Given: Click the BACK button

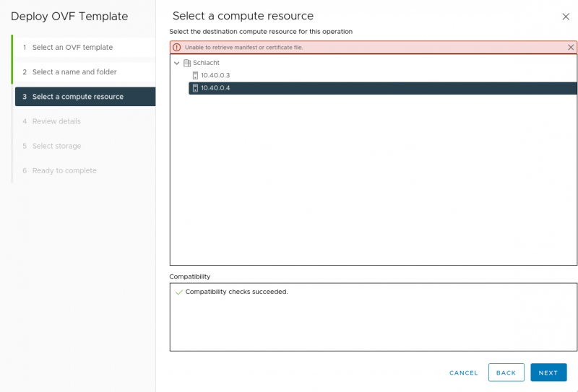Looking at the screenshot, I should click(506, 373).
